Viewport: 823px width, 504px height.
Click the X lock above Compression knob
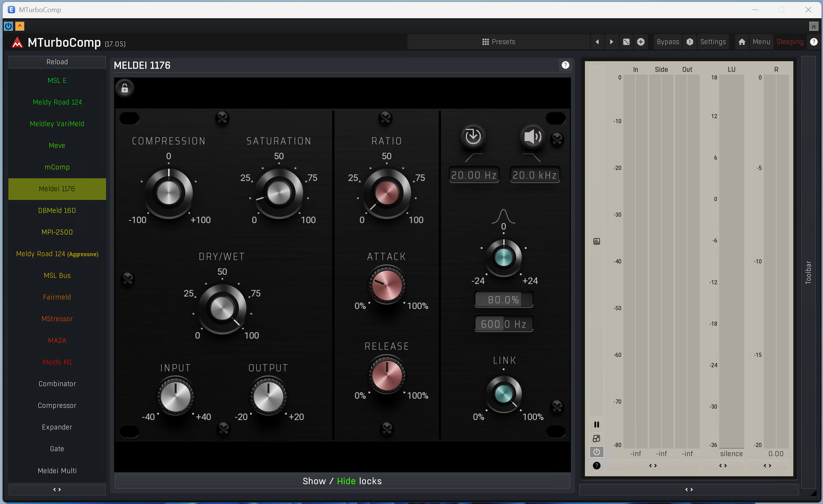tap(222, 118)
